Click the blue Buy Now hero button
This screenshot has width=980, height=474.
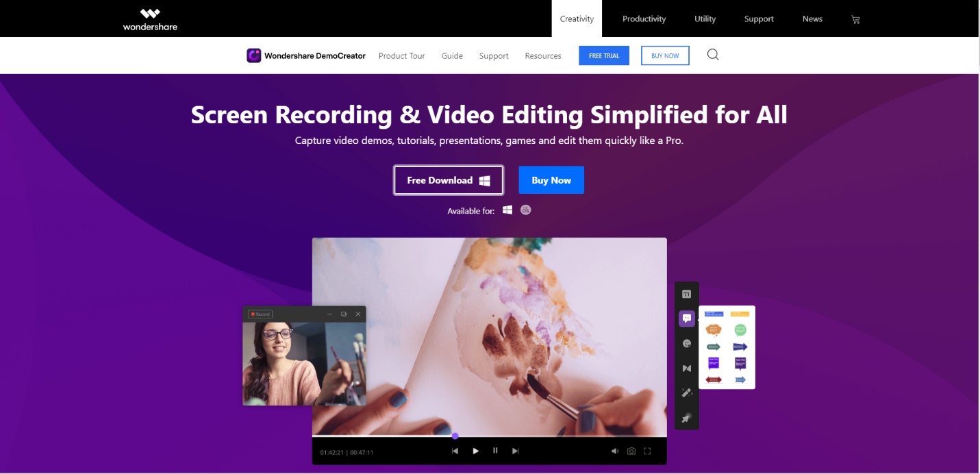[551, 180]
